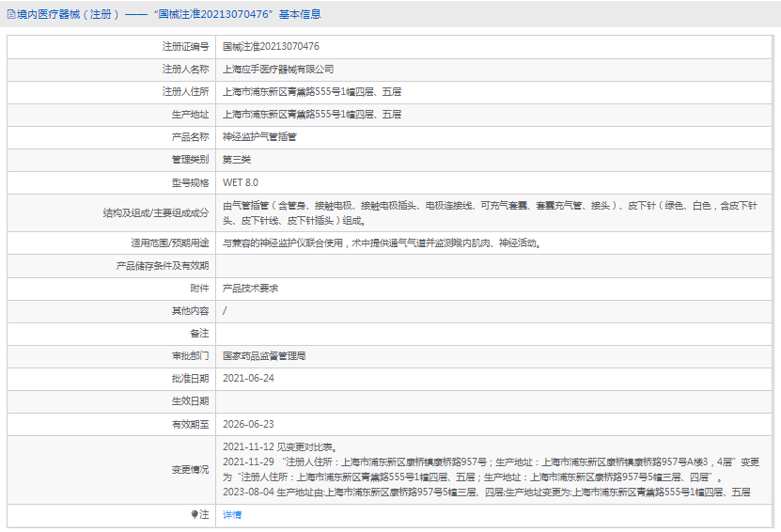Click the 注册人名称 row label
The height and width of the screenshot is (532, 781).
185,70
